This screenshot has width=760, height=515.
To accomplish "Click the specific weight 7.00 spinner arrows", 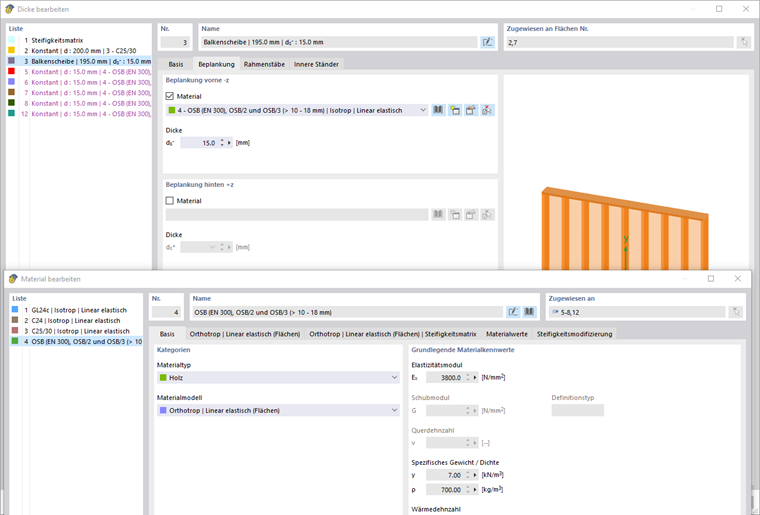I will [x=468, y=475].
